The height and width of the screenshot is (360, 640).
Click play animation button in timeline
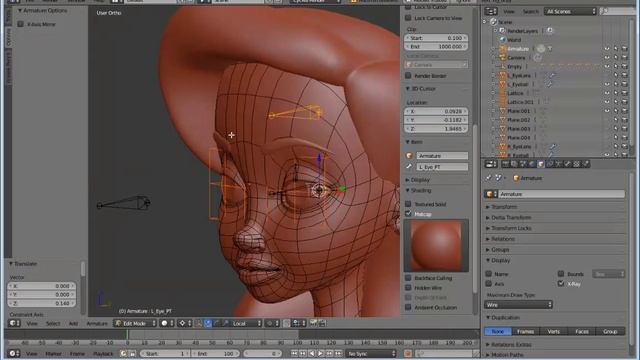point(320,353)
